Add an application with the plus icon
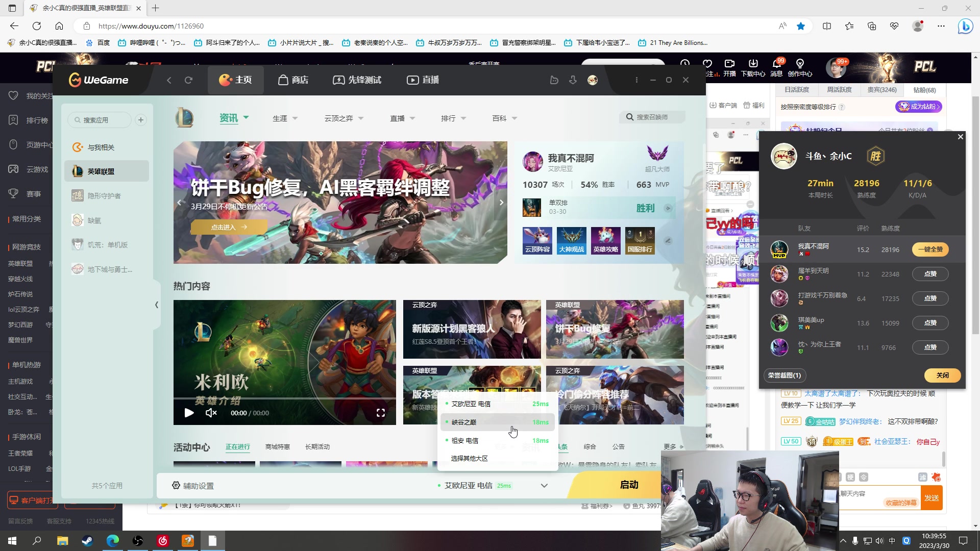Image resolution: width=980 pixels, height=551 pixels. tap(141, 120)
